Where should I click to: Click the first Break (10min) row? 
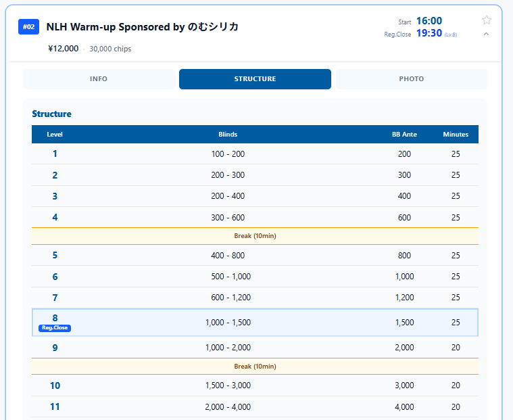coord(255,236)
